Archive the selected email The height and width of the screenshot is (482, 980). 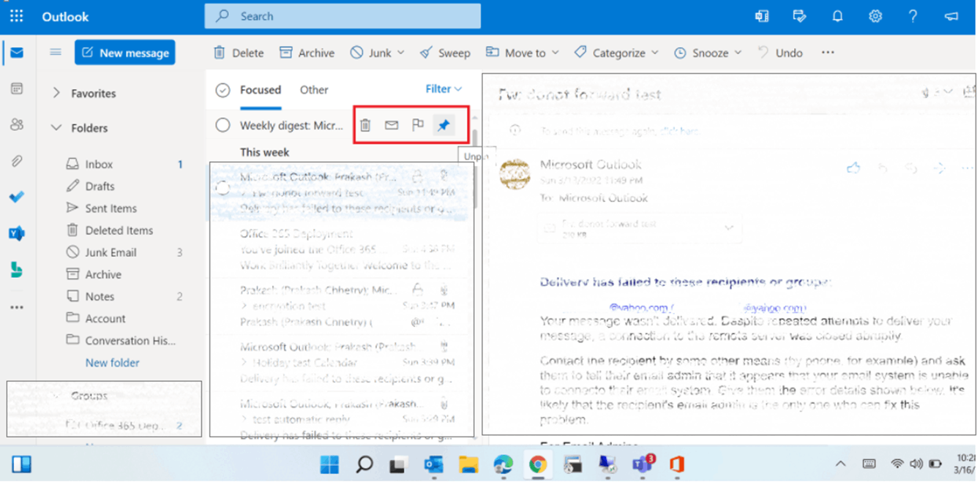click(306, 52)
